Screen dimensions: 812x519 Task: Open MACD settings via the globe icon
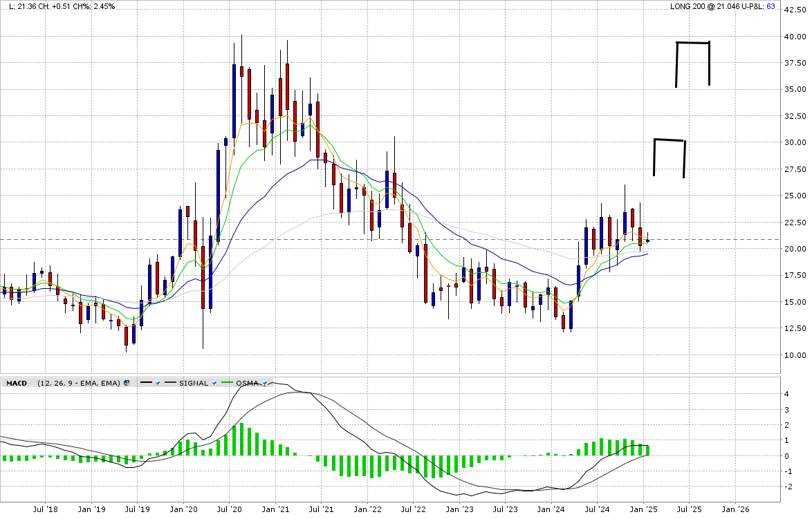point(127,383)
